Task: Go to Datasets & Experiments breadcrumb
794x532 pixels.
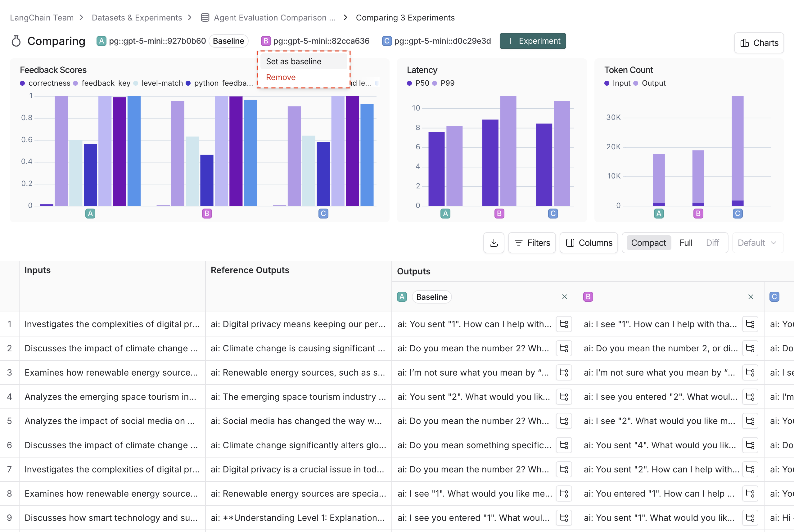Action: [137, 18]
